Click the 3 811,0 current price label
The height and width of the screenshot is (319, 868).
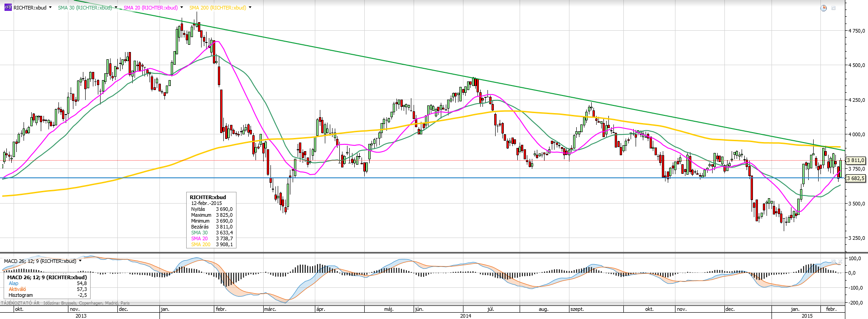point(855,160)
